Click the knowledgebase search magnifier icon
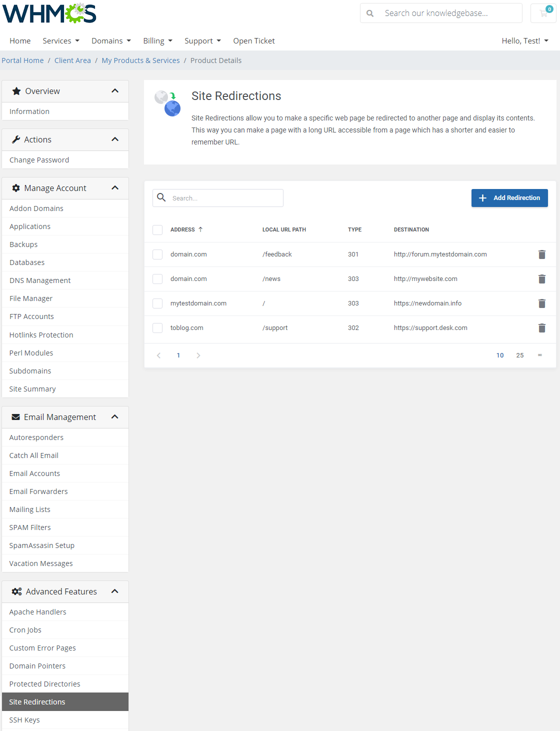The image size is (560, 731). tap(370, 13)
